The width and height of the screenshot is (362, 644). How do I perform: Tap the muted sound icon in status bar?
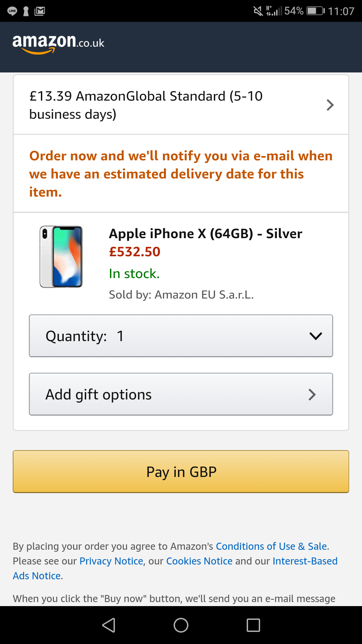click(x=258, y=10)
